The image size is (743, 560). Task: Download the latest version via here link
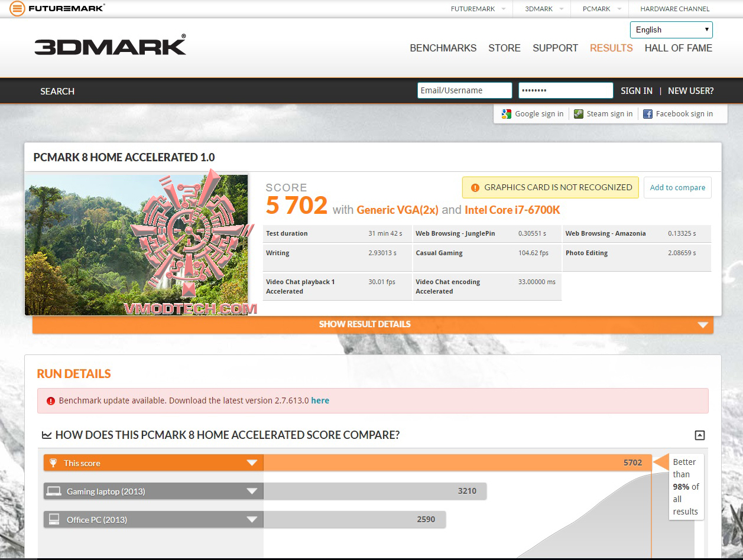coord(320,401)
